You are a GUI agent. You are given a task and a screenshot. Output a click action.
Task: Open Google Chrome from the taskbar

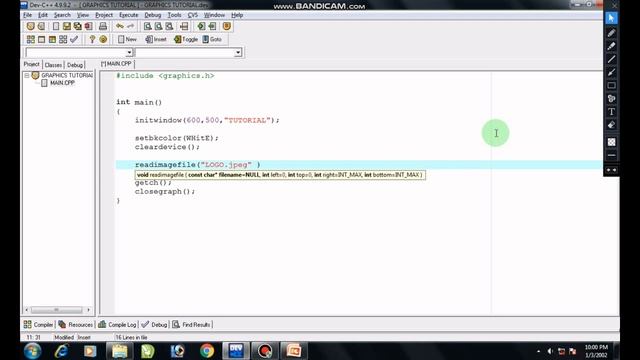point(207,351)
